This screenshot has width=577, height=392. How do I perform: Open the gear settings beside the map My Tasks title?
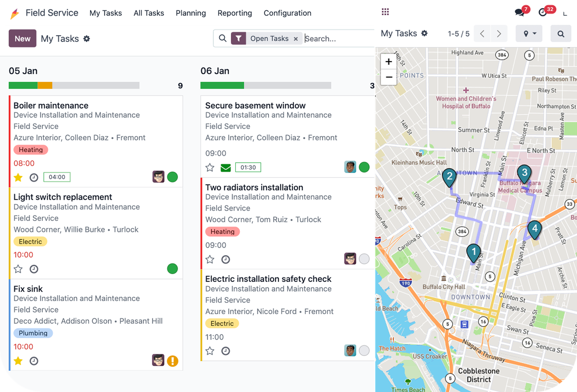pos(424,34)
